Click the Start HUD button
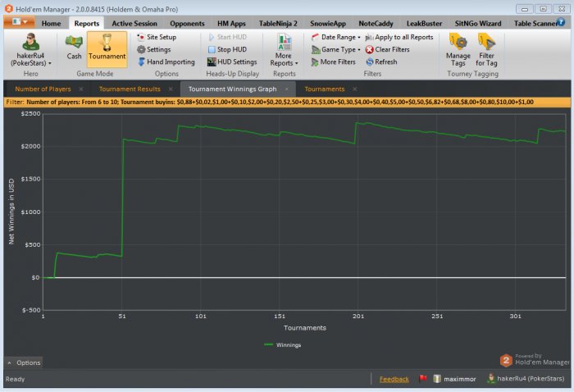The height and width of the screenshot is (392, 574). (227, 37)
